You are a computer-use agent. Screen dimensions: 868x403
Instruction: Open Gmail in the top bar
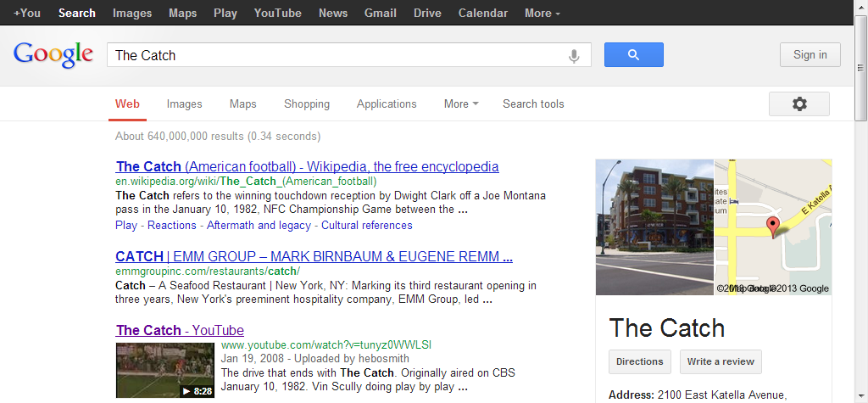click(x=381, y=14)
